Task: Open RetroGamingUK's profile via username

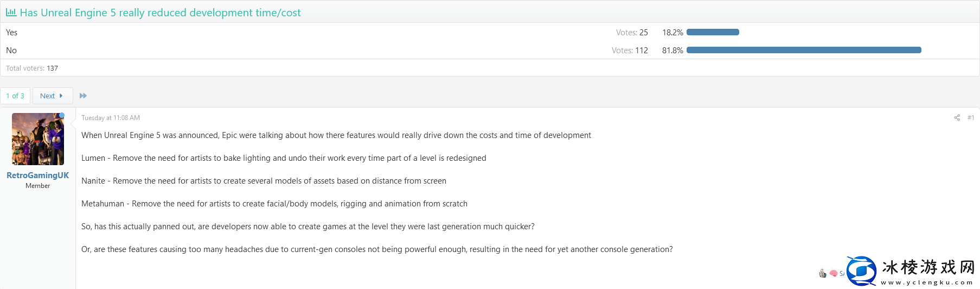Action: [x=37, y=175]
